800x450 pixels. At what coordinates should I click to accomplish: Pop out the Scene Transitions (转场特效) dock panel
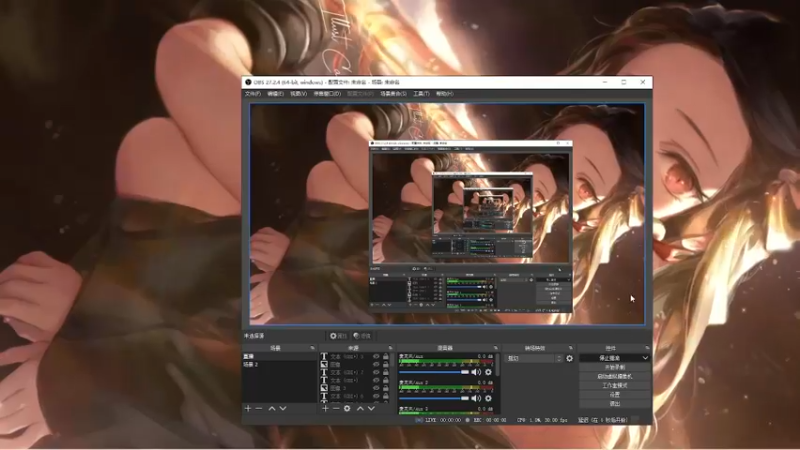pyautogui.click(x=570, y=348)
